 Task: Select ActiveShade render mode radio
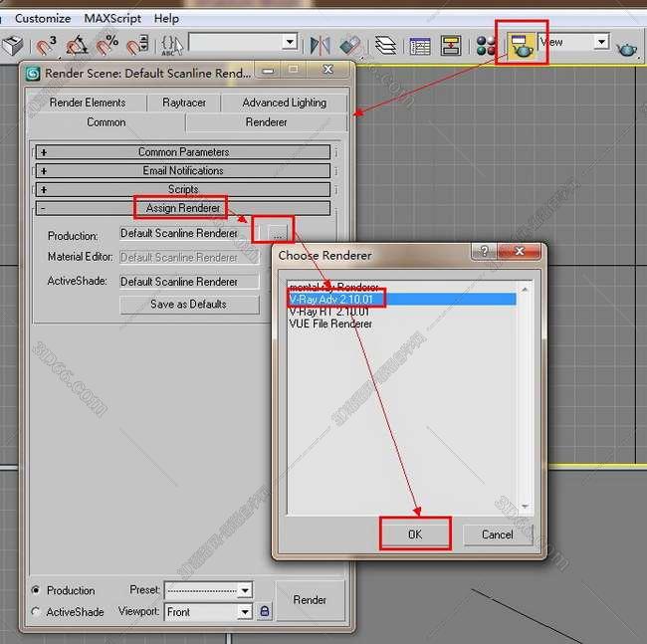(36, 611)
